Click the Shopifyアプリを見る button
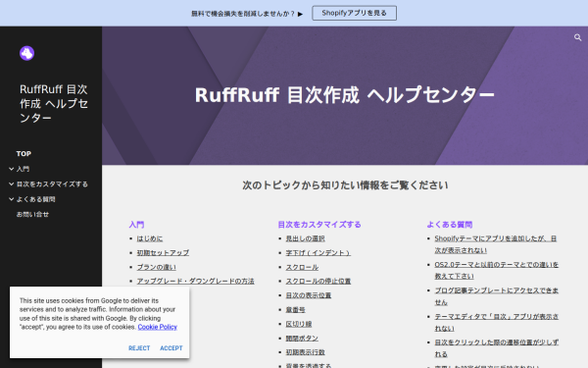Screen dimensions: 588x368 pos(354,13)
